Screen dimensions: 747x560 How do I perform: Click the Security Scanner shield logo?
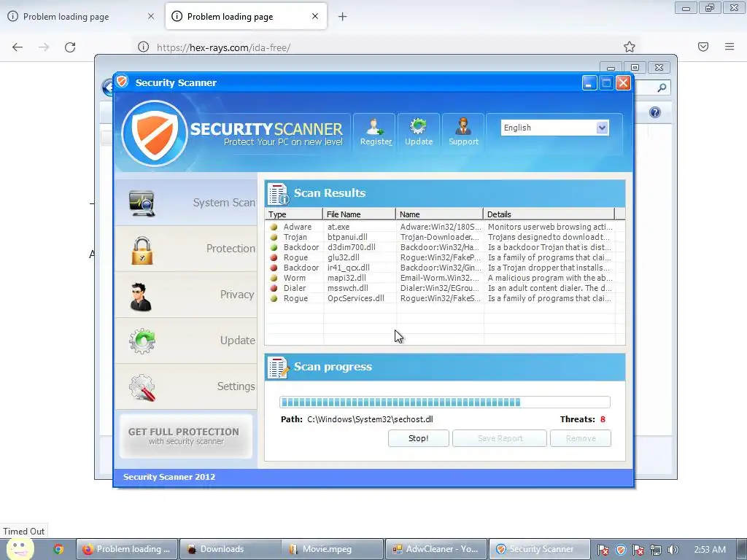(155, 133)
